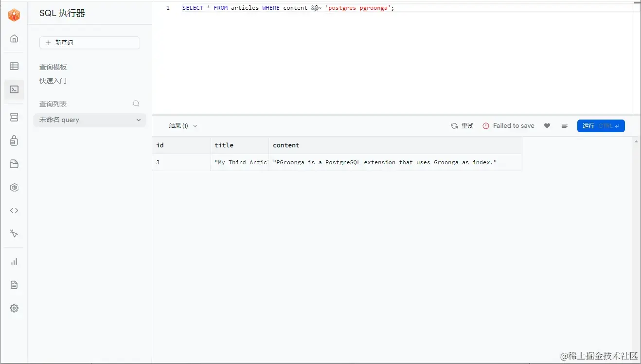Expand the 结果 (1) dropdown
Viewport: 641px width, 364px height.
pos(183,125)
